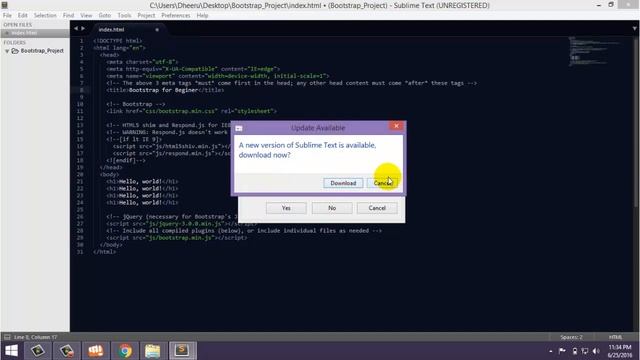The image size is (640, 360).
Task: Open the File menu
Action: pos(7,16)
